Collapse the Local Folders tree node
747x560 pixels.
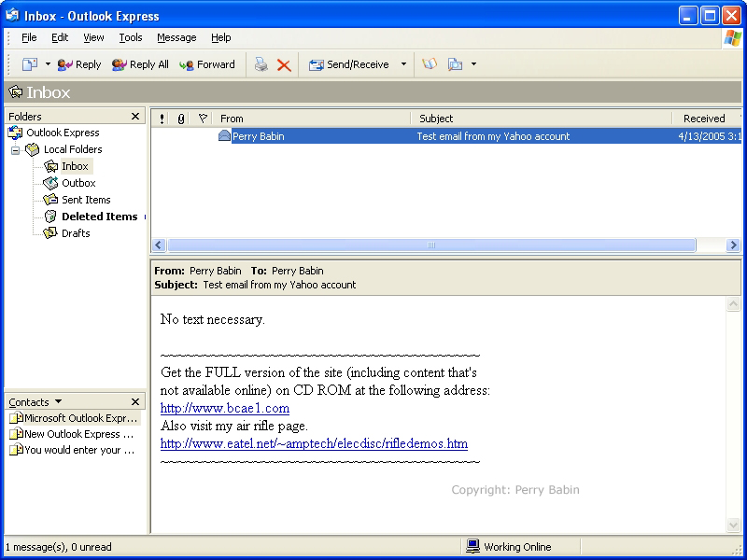(x=16, y=150)
